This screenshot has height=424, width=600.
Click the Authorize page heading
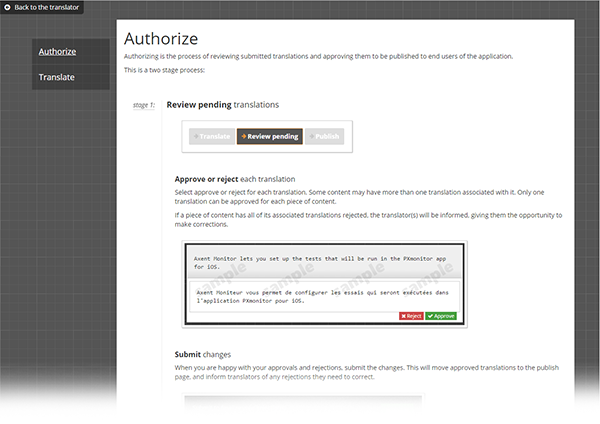pos(161,39)
